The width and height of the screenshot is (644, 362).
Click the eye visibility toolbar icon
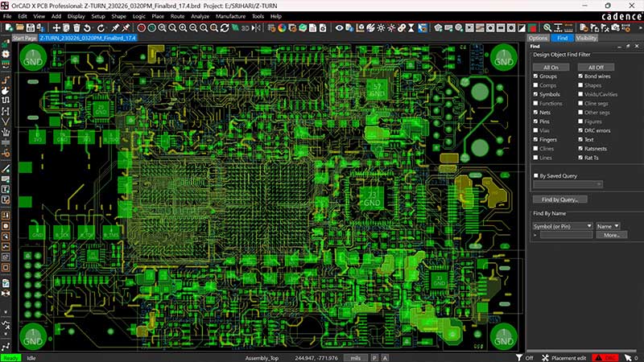[x=339, y=28]
